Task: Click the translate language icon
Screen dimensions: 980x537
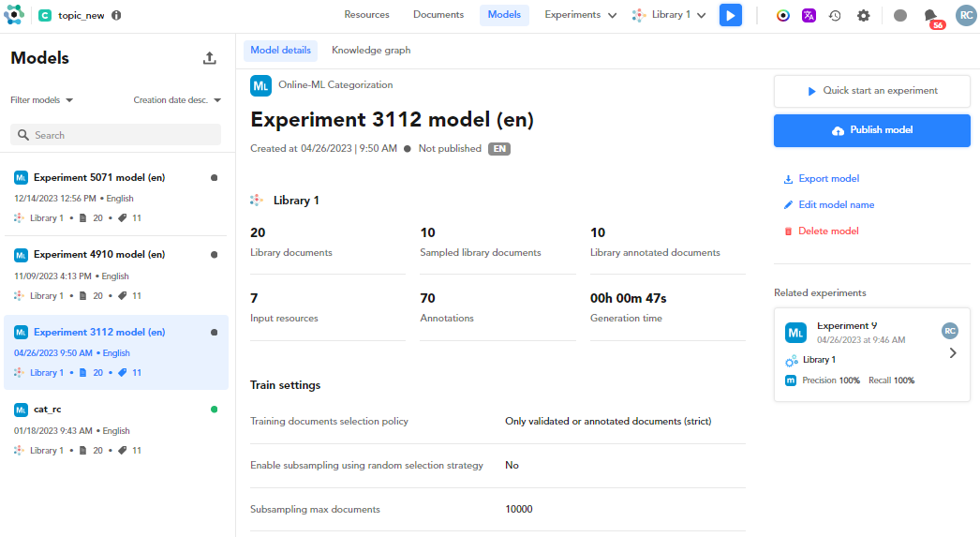Action: [809, 15]
